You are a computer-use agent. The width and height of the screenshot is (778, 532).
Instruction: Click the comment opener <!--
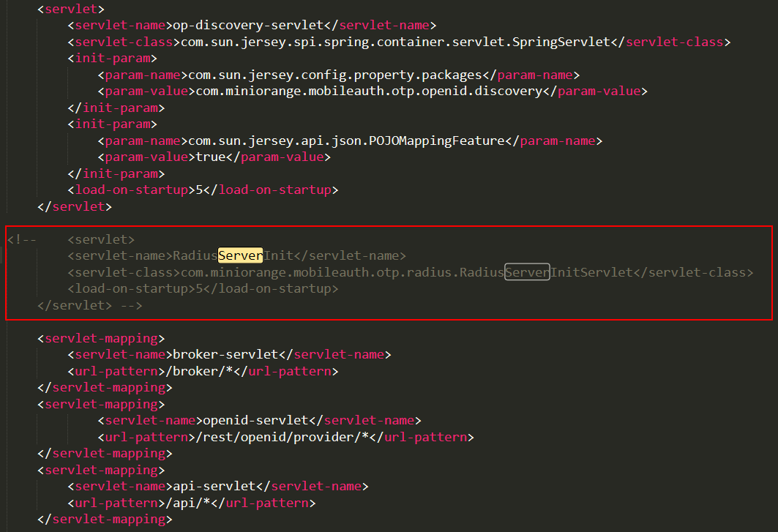click(22, 240)
